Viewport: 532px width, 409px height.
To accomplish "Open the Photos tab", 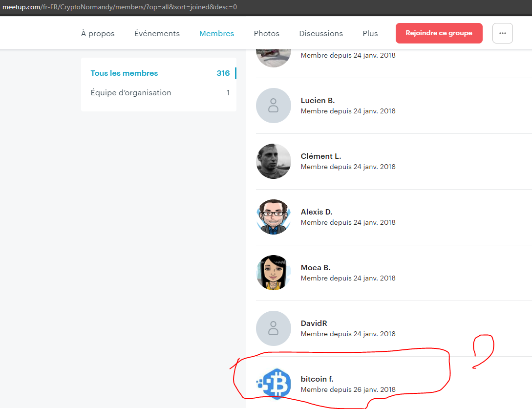I will (266, 34).
